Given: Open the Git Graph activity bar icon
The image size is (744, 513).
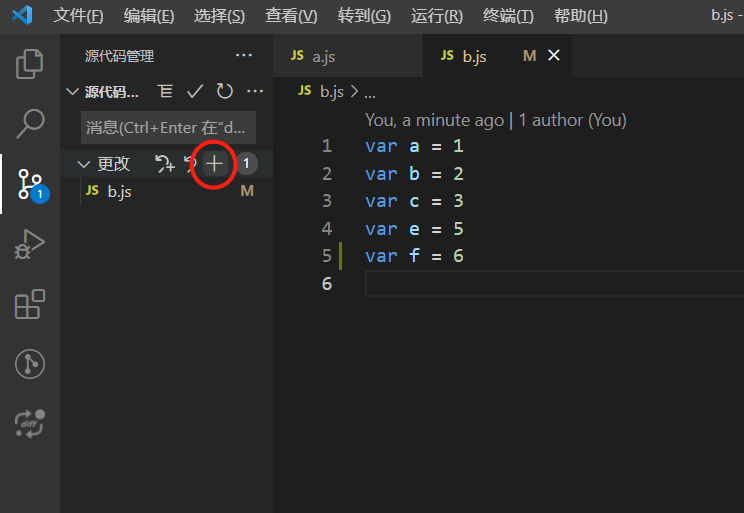Looking at the screenshot, I should pos(30,364).
